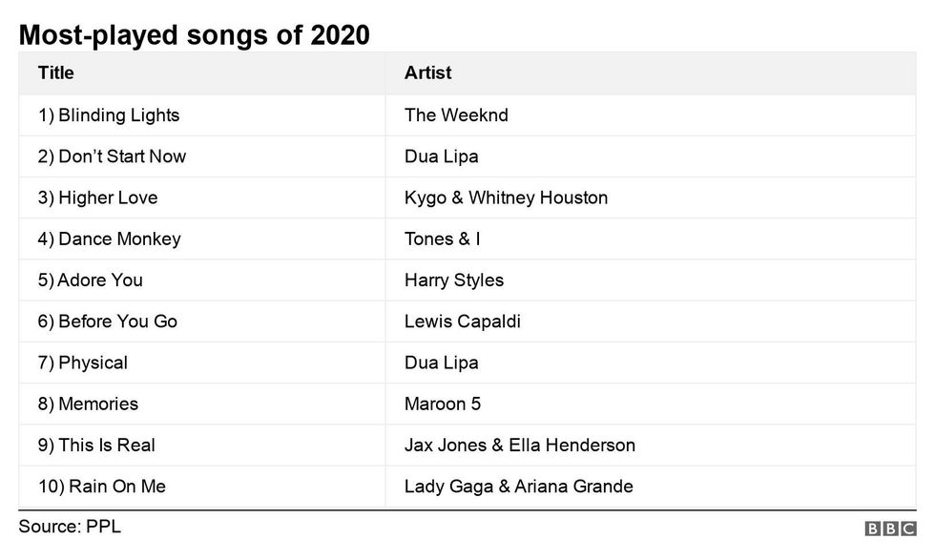
Task: Click Before You Go song title
Action: tap(108, 321)
